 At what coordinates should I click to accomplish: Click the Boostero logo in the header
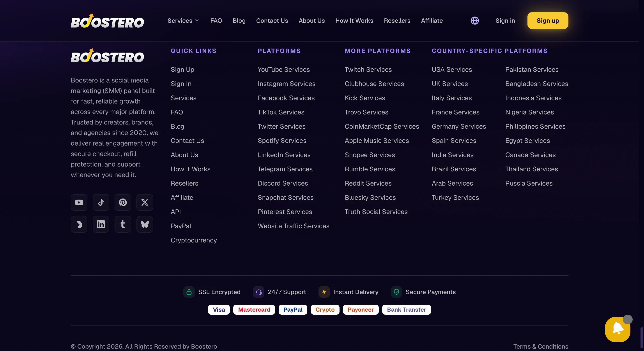[x=107, y=21]
